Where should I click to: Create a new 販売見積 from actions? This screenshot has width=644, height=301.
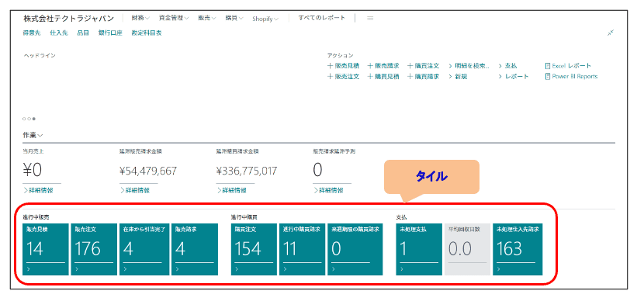click(344, 66)
